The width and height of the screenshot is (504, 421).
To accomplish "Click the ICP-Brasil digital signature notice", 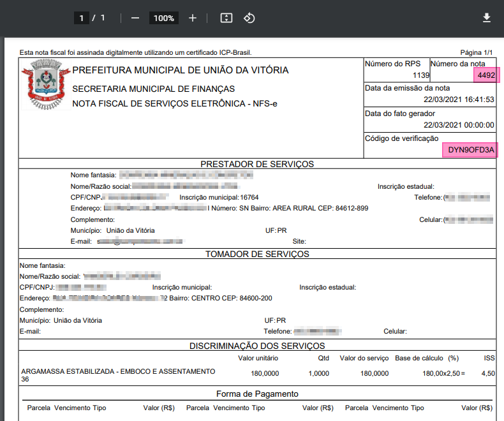I will coord(136,52).
